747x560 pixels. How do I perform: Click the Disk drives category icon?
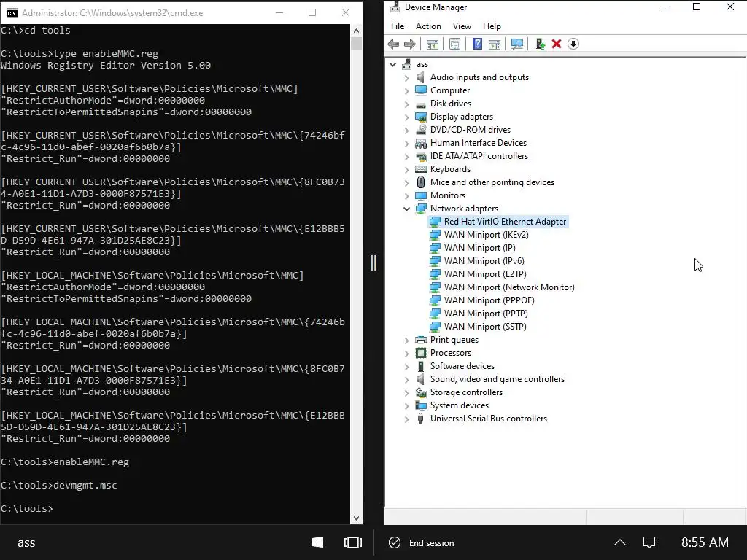pos(421,104)
